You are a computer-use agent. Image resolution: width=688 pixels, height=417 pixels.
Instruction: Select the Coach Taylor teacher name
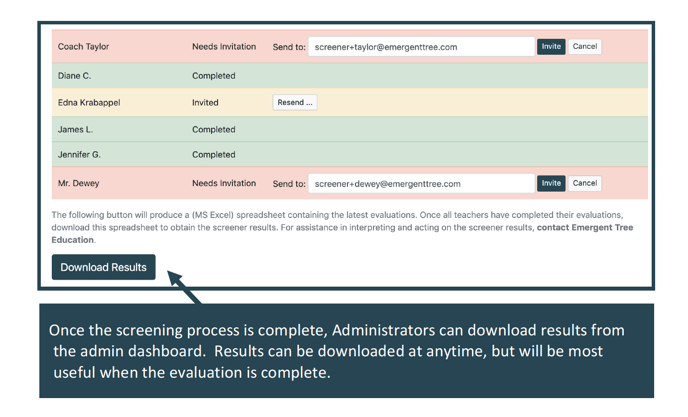pos(84,47)
